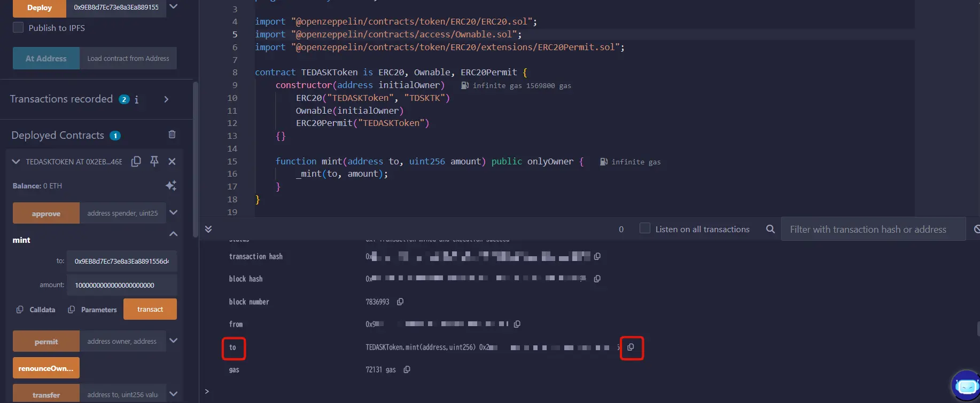980x403 pixels.
Task: Click the At Address button
Action: (x=46, y=58)
